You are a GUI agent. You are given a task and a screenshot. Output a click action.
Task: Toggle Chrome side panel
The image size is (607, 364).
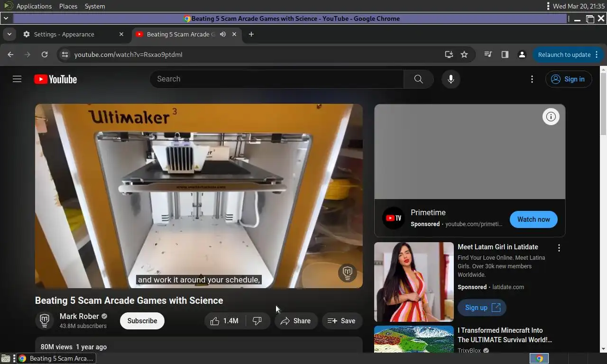(505, 55)
